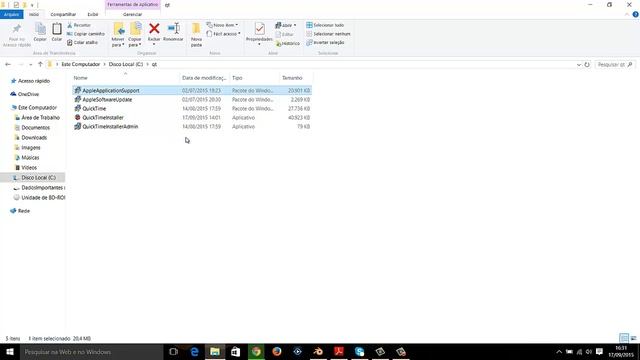Sort by the Tipo column header
Viewport: 640px width, 360px height.
254,78
